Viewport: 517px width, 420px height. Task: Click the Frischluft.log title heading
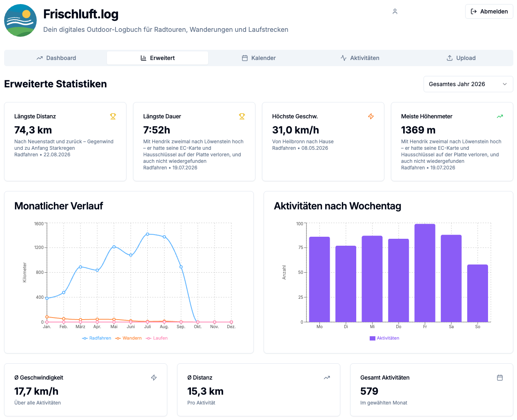(81, 14)
